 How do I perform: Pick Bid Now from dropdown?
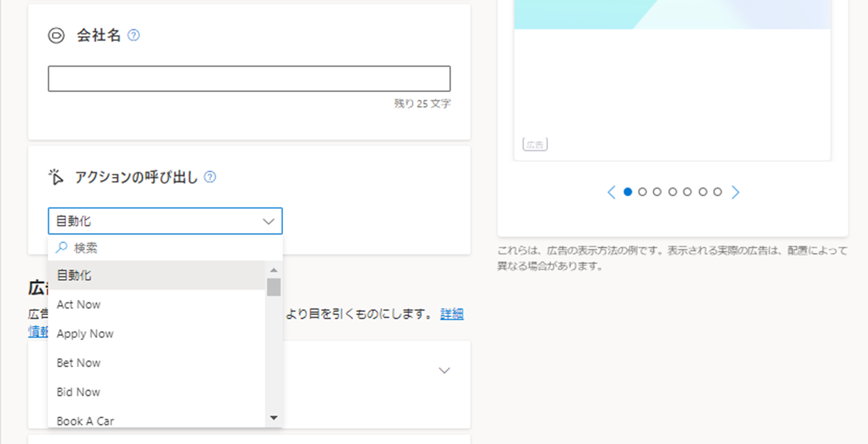[x=79, y=392]
